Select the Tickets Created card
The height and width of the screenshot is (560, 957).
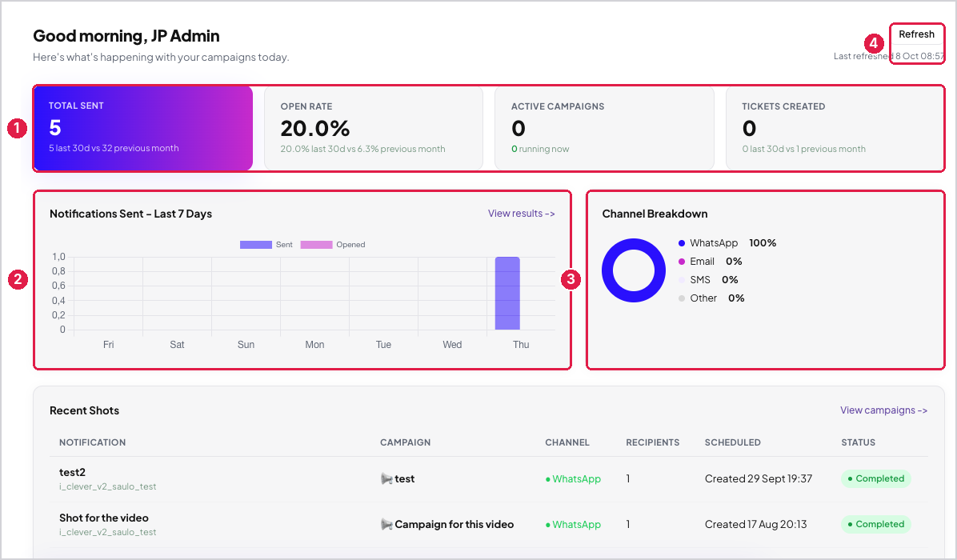click(835, 128)
